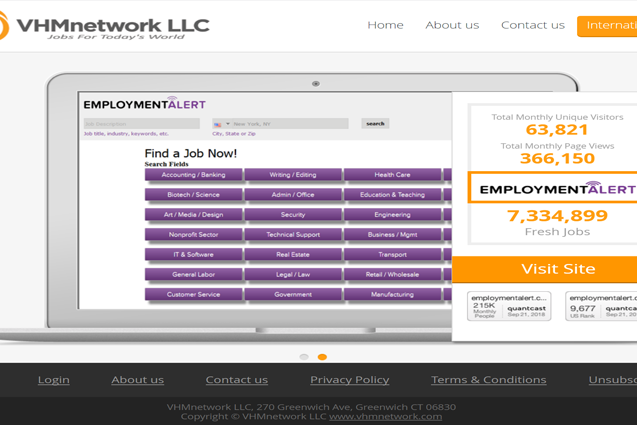The width and height of the screenshot is (637, 425).
Task: Open the Login footer link
Action: point(54,379)
